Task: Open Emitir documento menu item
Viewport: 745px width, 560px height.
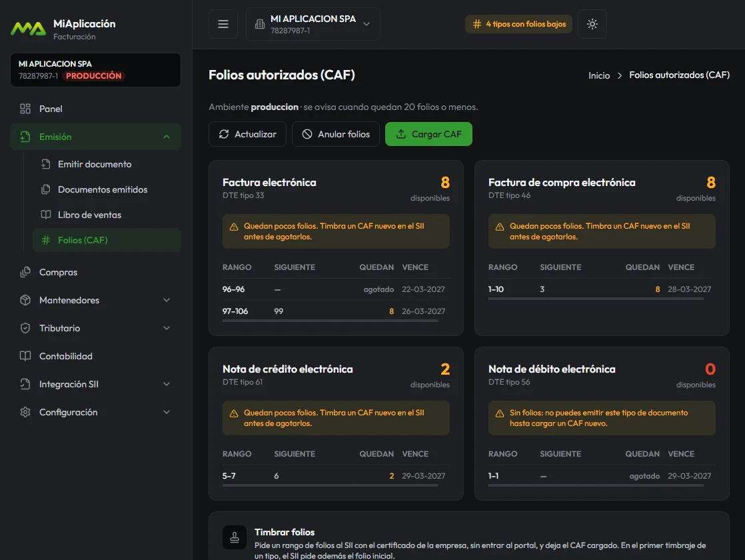Action: tap(107, 164)
